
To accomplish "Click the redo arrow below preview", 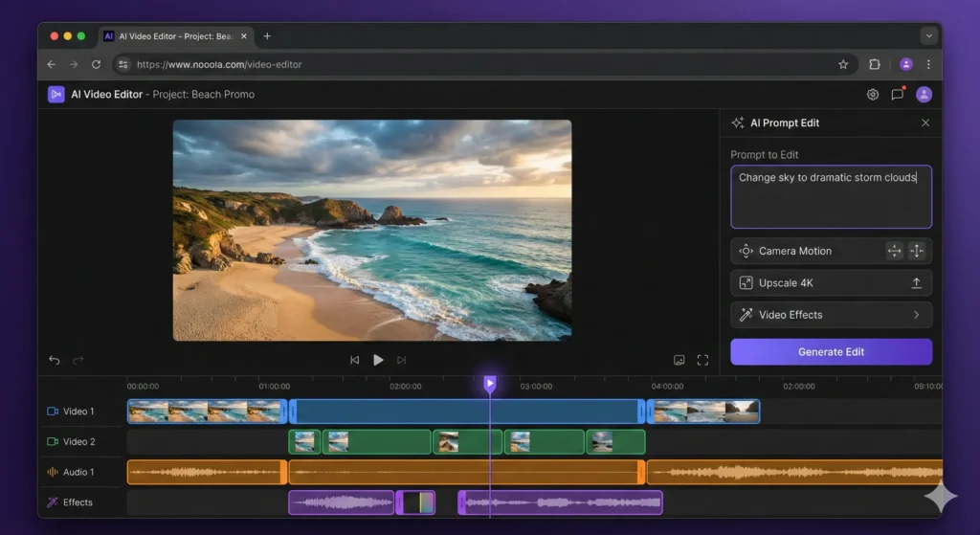I will tap(78, 360).
